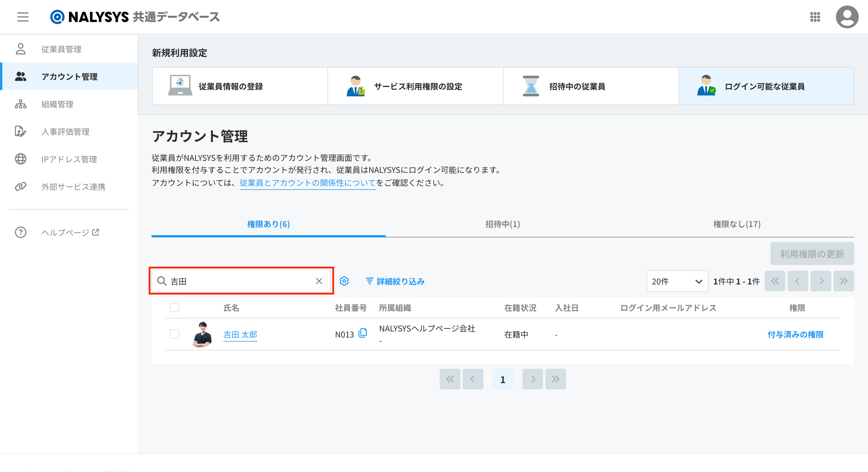Check the checkbox for 吉田 太郎 row
868x472 pixels.
175,334
